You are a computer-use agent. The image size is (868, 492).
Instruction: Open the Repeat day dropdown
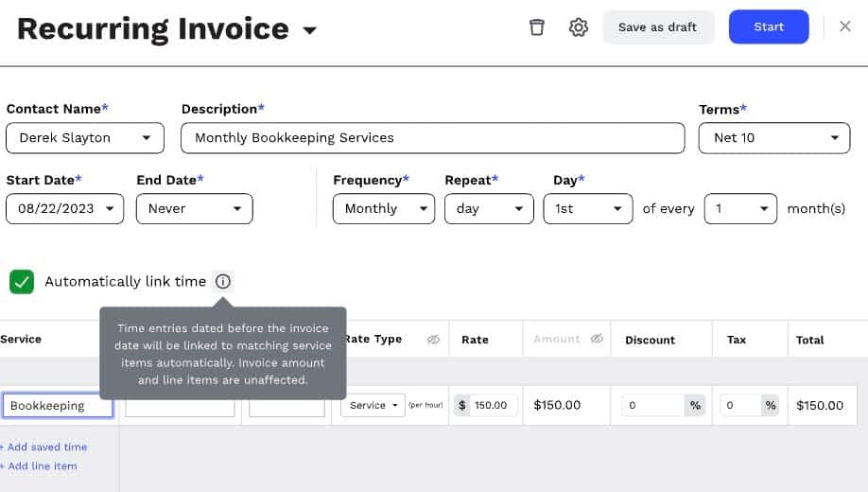(489, 209)
